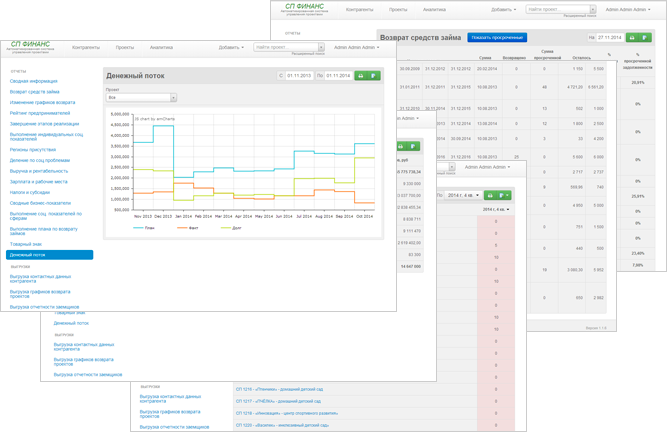Select the highlighted Денежный поток sidebar item
The image size is (667, 432).
[x=49, y=255]
